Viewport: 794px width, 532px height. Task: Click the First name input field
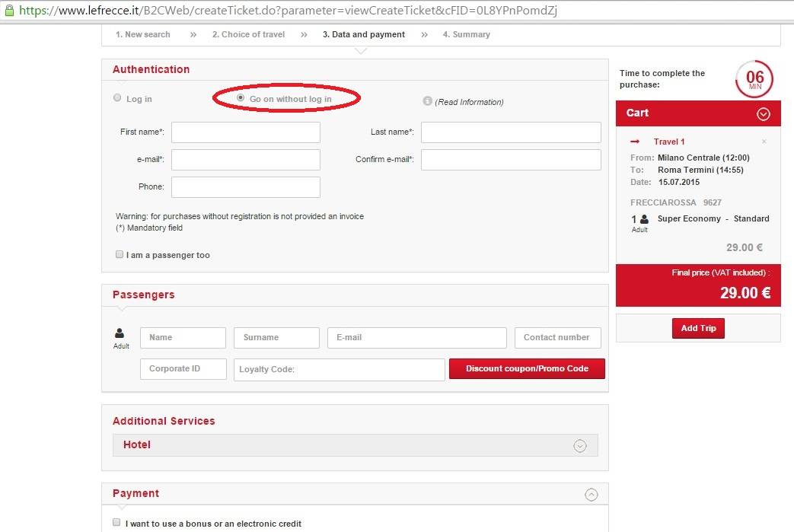245,132
